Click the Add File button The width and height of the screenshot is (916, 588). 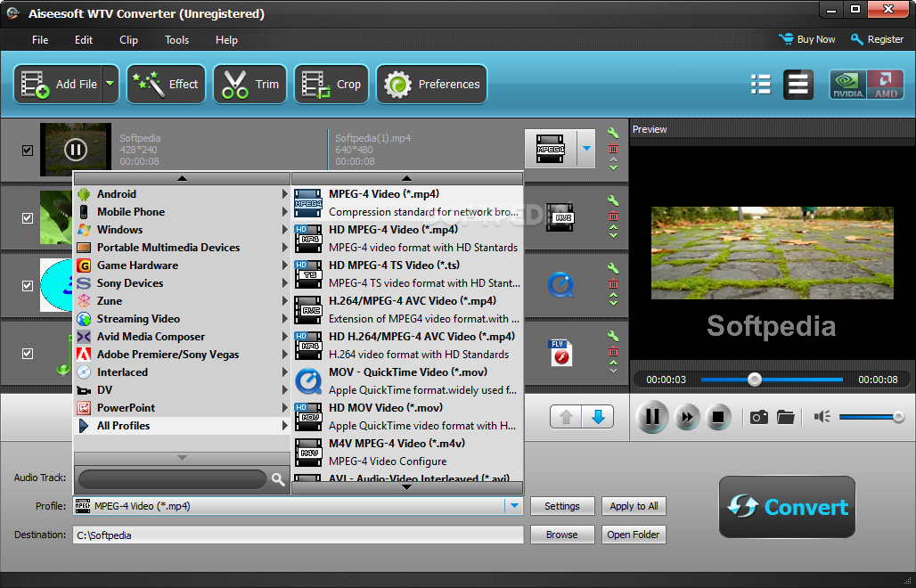click(x=57, y=84)
